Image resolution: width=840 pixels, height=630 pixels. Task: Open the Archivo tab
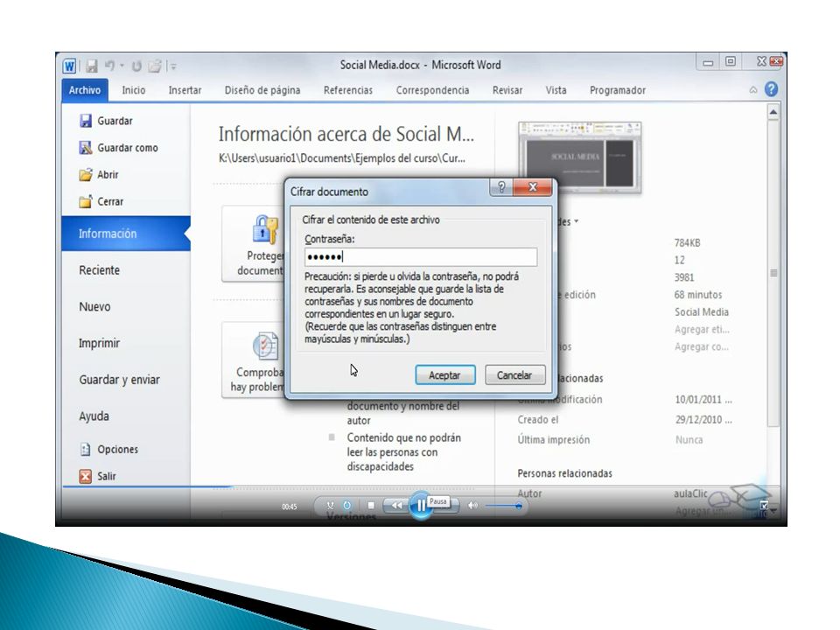tap(85, 90)
